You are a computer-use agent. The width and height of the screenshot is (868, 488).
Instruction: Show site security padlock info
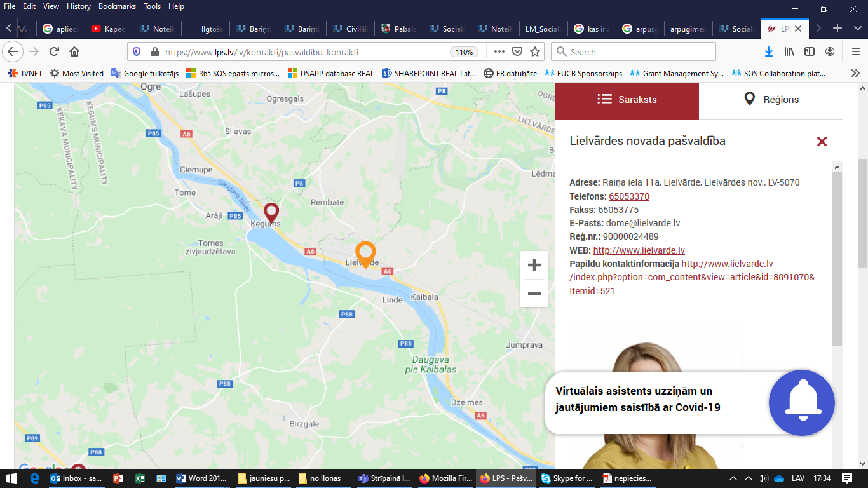tap(154, 52)
